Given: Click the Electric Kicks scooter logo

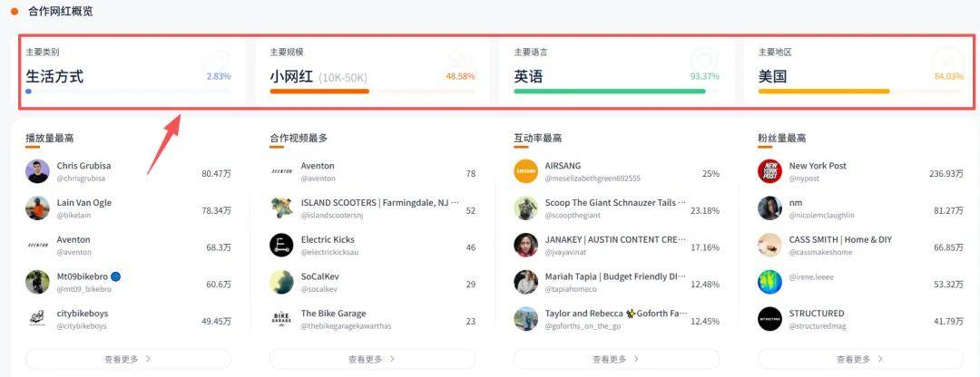Looking at the screenshot, I should point(282,245).
